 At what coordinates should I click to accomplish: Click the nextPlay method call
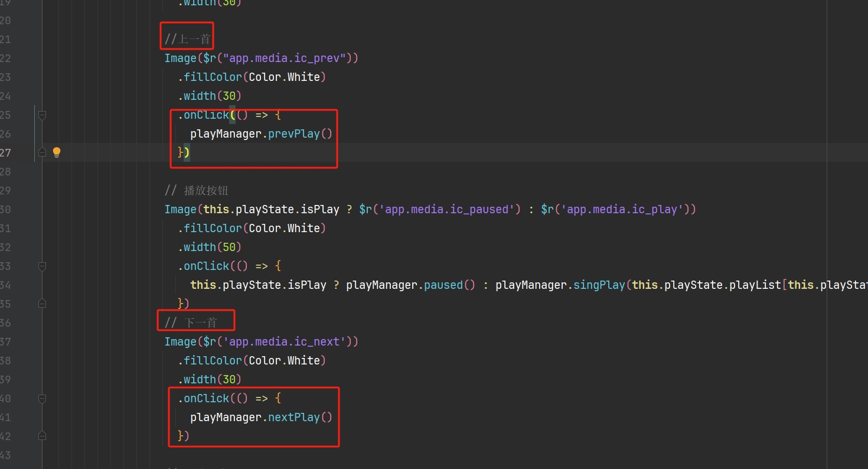(294, 418)
